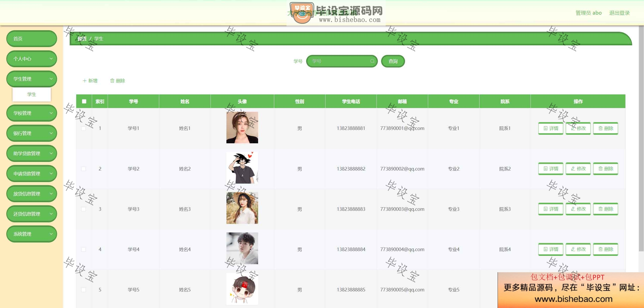Click the 查询 search button
Viewport: 644px width, 308px height.
(x=393, y=61)
